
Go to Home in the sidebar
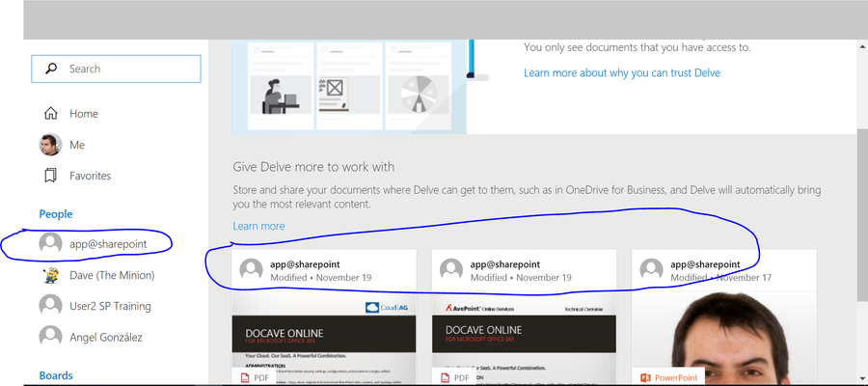(84, 114)
